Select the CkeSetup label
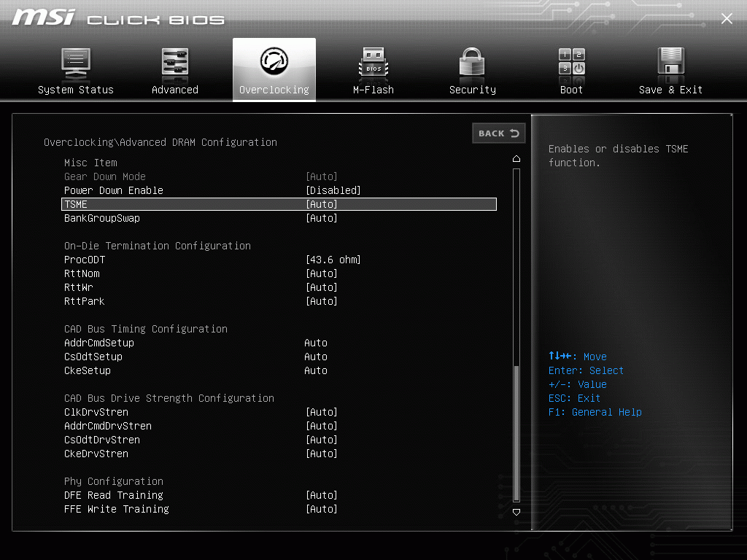Viewport: 747px width, 560px height. (x=88, y=370)
